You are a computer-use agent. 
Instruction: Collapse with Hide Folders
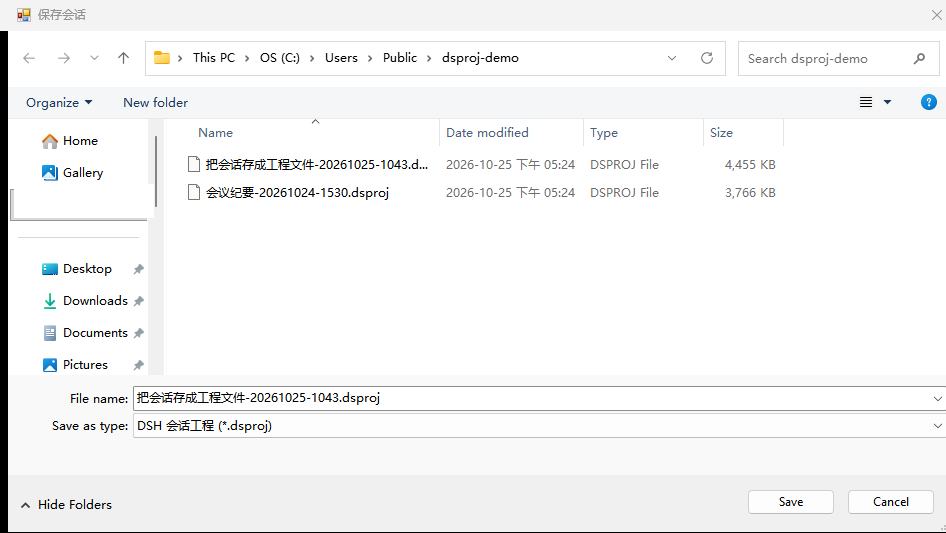click(x=66, y=505)
